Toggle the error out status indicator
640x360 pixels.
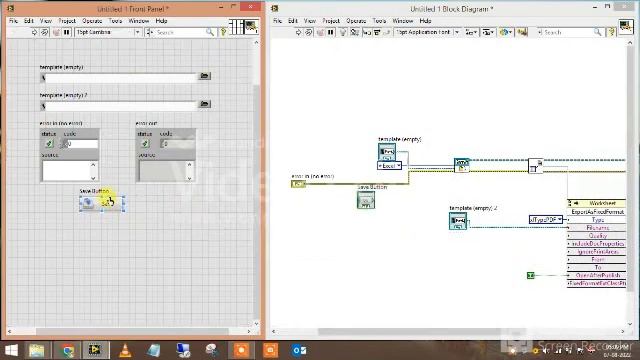pos(145,144)
